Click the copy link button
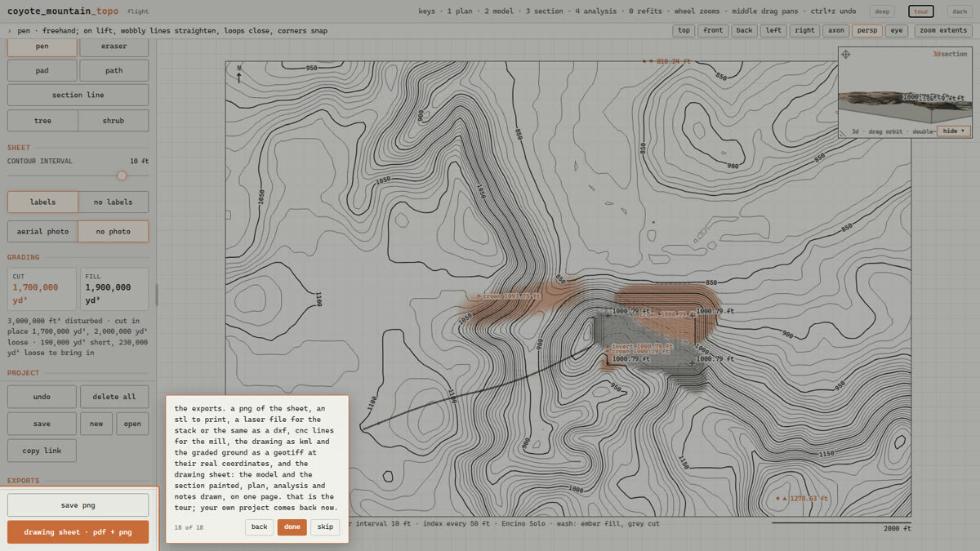Screen dimensions: 980x551 pos(42,451)
